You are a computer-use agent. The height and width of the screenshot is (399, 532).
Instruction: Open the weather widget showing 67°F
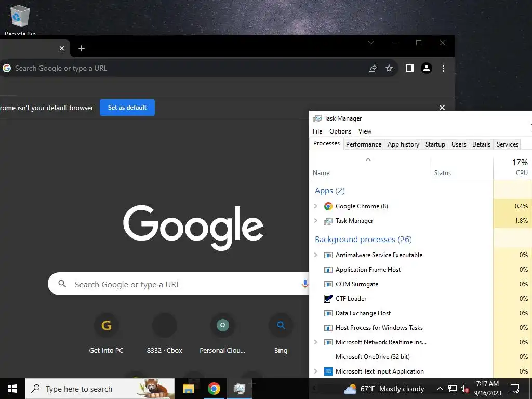pos(384,389)
